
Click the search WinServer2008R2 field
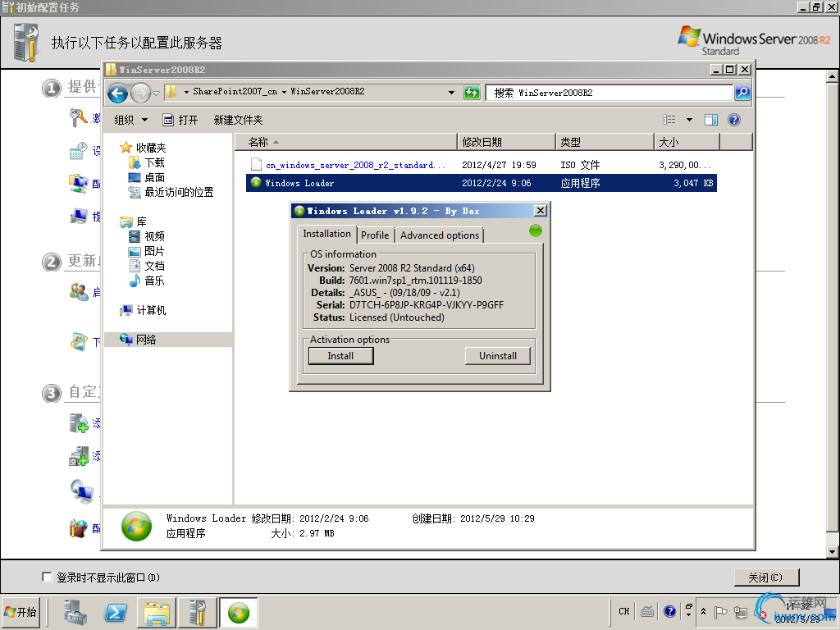coord(609,93)
